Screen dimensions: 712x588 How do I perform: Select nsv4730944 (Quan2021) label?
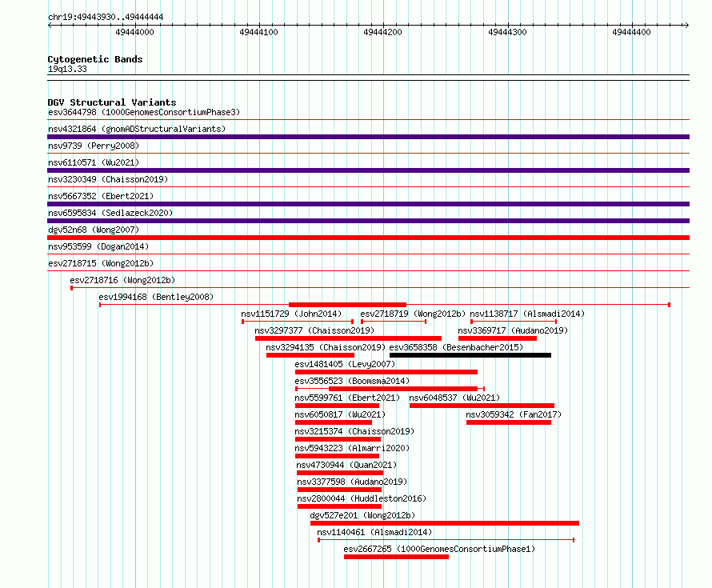[x=346, y=465]
